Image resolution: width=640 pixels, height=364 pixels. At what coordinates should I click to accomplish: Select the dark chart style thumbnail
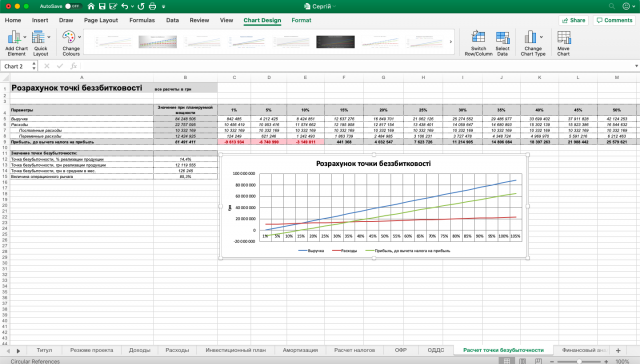(x=335, y=42)
